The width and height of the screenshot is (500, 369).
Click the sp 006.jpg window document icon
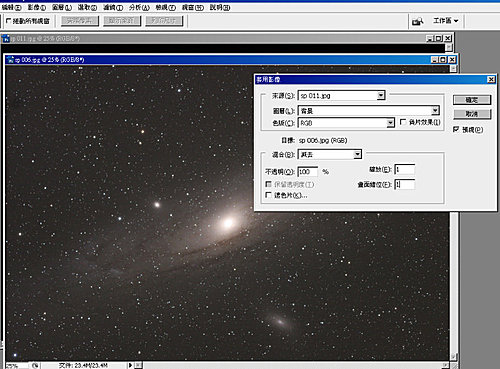coord(11,60)
